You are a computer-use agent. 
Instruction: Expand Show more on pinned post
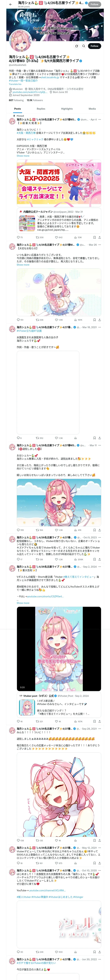coord(23,156)
